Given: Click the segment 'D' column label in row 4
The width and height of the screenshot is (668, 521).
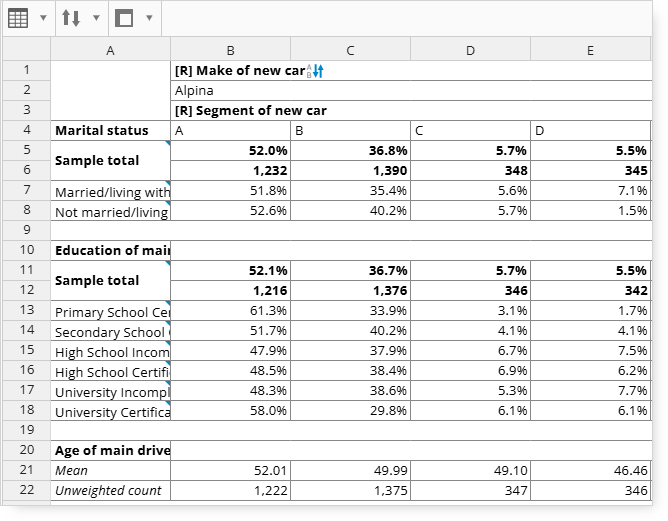Looking at the screenshot, I should pyautogui.click(x=590, y=130).
